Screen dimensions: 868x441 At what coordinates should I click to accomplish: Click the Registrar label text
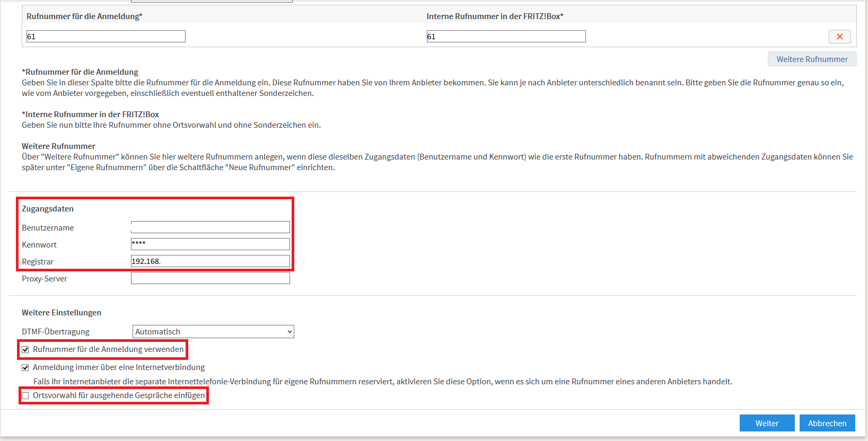pos(38,262)
